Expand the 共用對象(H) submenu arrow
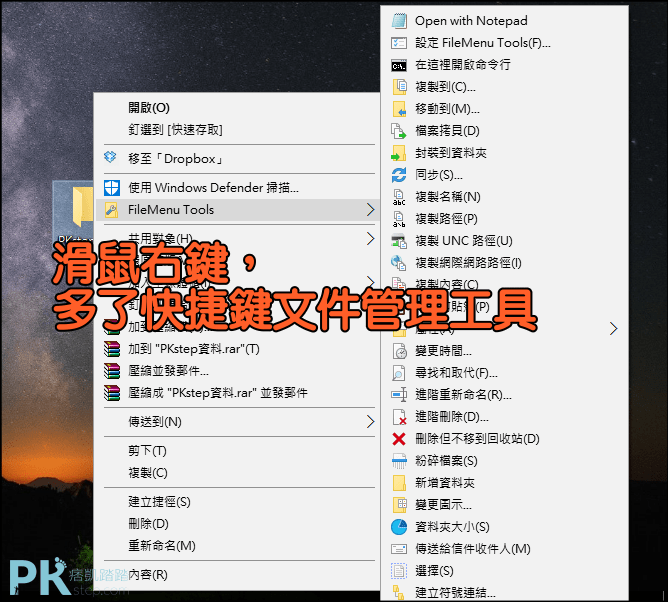668x602 pixels. [370, 239]
